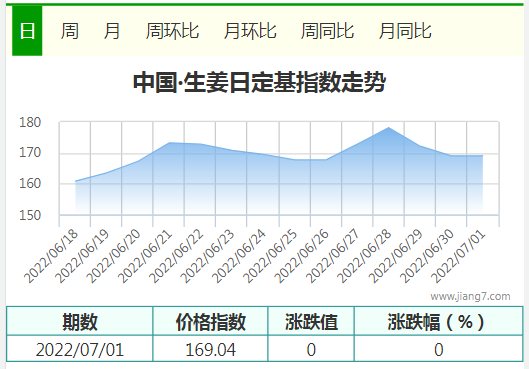The width and height of the screenshot is (529, 369).
Task: Click the 涨跌幅（%） column header
Action: pyautogui.click(x=439, y=321)
